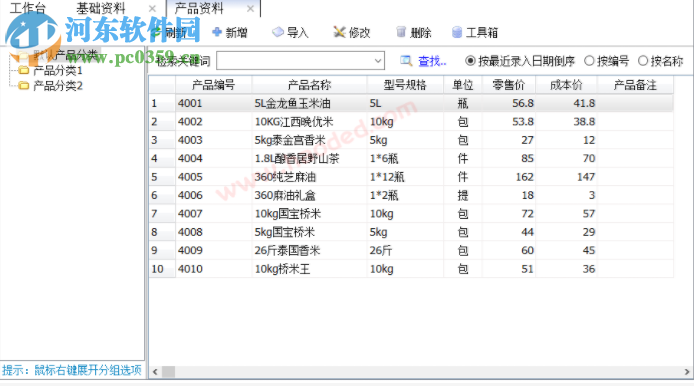Select product cell 5L金龙鱼玉米油
The width and height of the screenshot is (694, 386).
(x=309, y=104)
